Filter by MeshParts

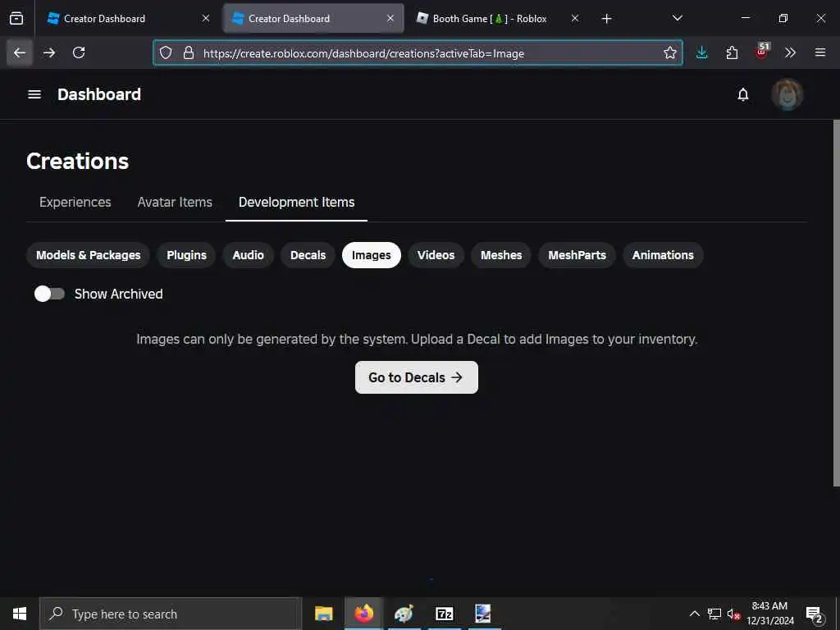click(577, 255)
